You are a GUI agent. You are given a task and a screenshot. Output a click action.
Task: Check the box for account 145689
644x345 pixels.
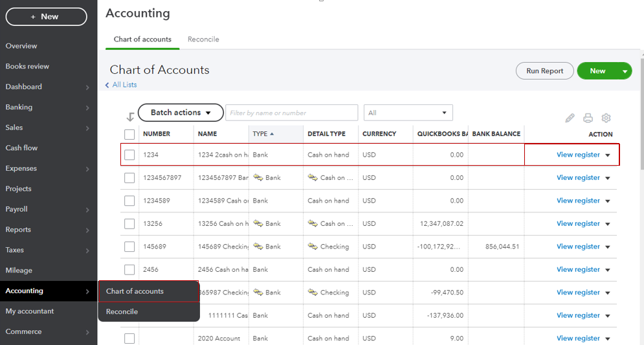[129, 247]
